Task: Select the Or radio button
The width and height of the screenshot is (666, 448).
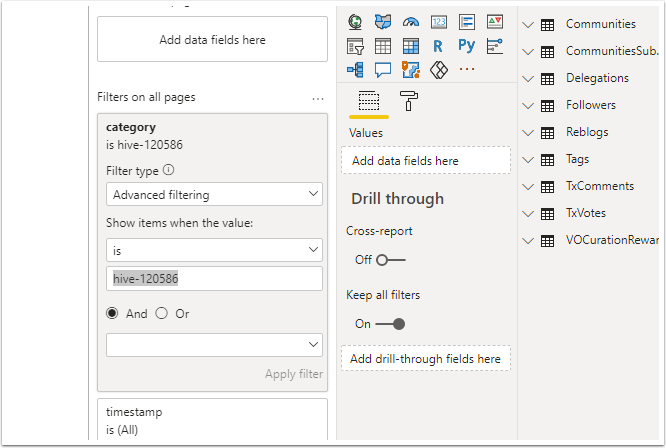Action: pyautogui.click(x=161, y=313)
